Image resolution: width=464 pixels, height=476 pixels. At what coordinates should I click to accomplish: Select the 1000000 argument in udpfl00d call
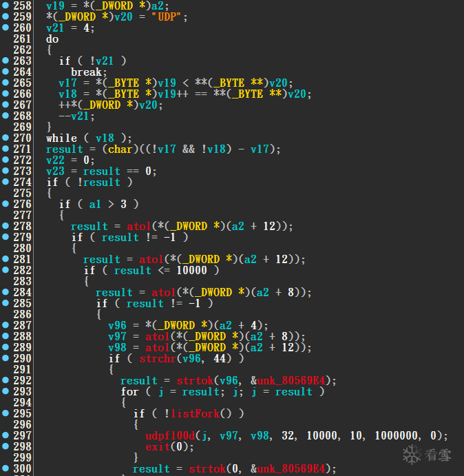pyautogui.click(x=397, y=435)
